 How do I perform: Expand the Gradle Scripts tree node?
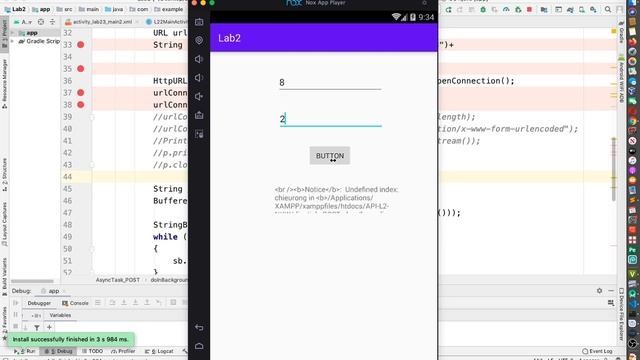coord(12,41)
